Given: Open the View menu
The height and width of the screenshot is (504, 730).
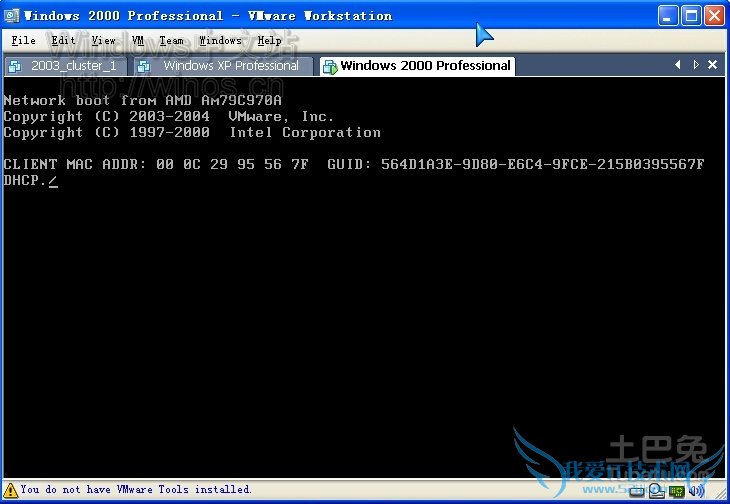Looking at the screenshot, I should tap(103, 40).
